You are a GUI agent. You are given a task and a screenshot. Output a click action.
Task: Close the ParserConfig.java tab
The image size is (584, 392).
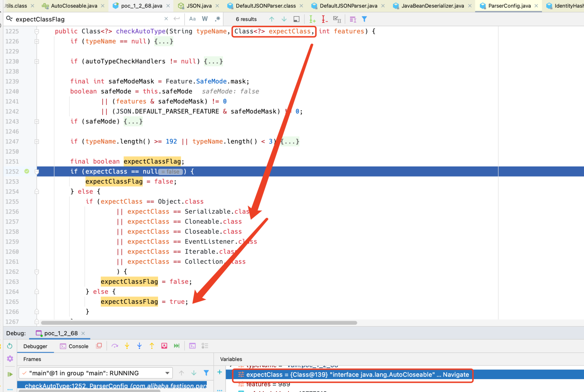[x=536, y=6]
